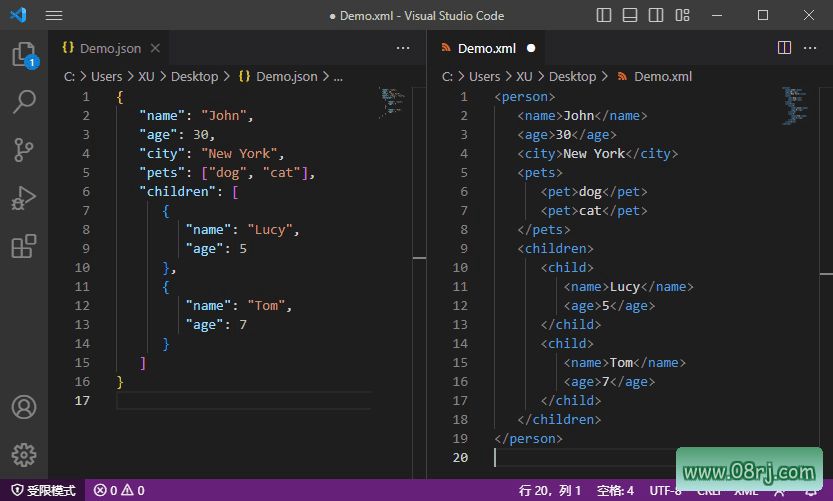Click Desktop in Demo.xml breadcrumb
833x501 pixels.
point(572,77)
